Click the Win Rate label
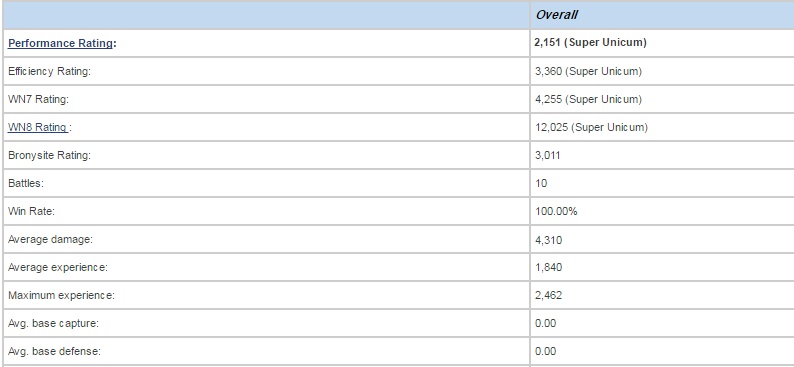 click(31, 212)
